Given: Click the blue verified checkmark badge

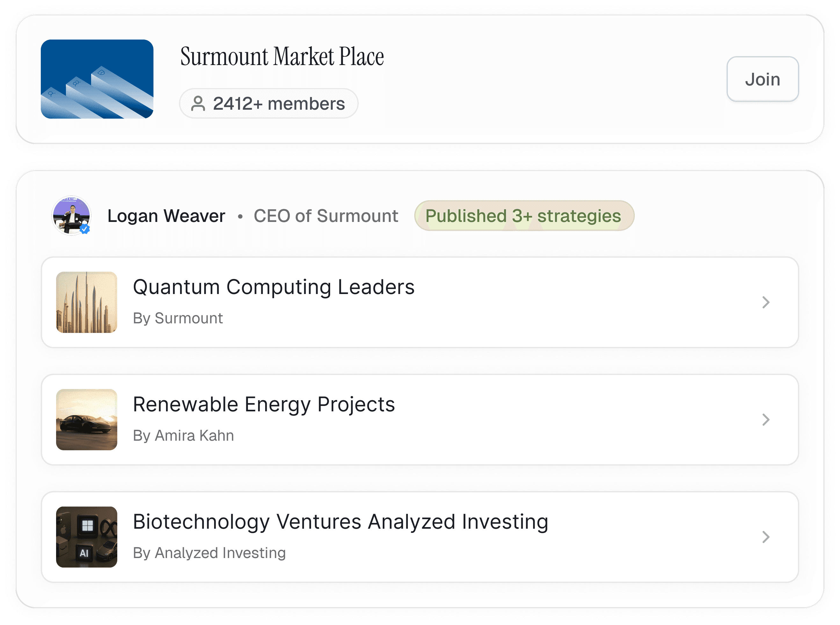Looking at the screenshot, I should tap(85, 229).
